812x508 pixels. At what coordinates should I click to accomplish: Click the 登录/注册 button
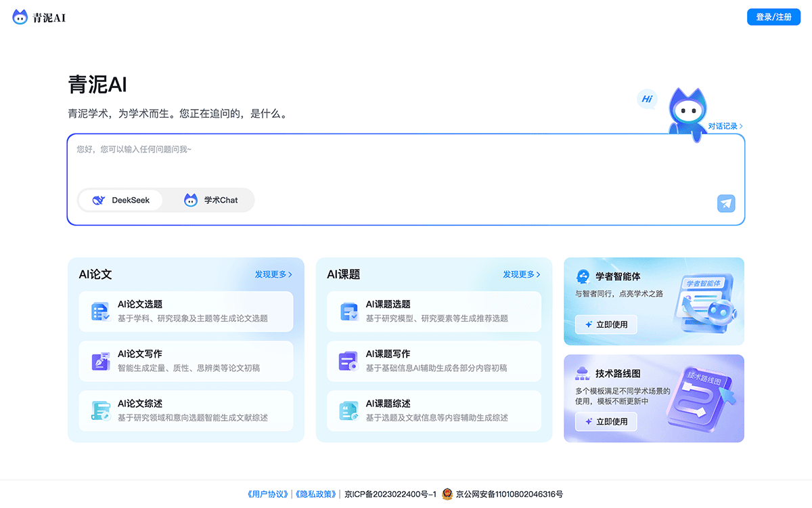(x=773, y=16)
